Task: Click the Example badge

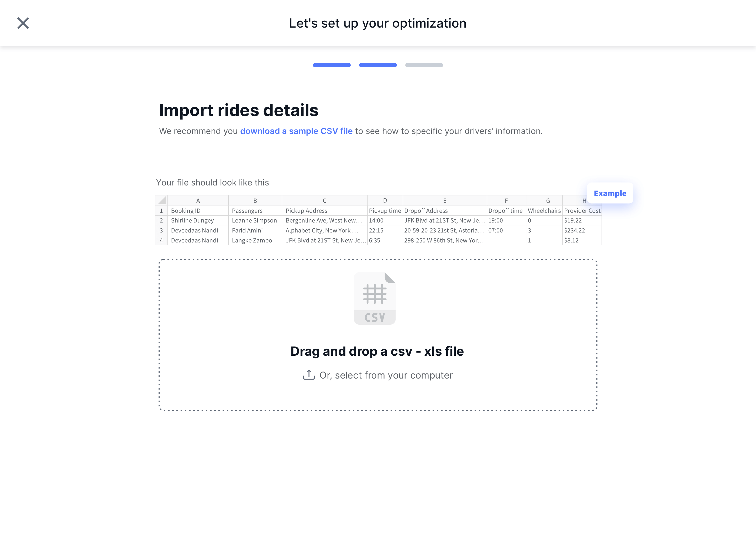Action: [x=610, y=193]
